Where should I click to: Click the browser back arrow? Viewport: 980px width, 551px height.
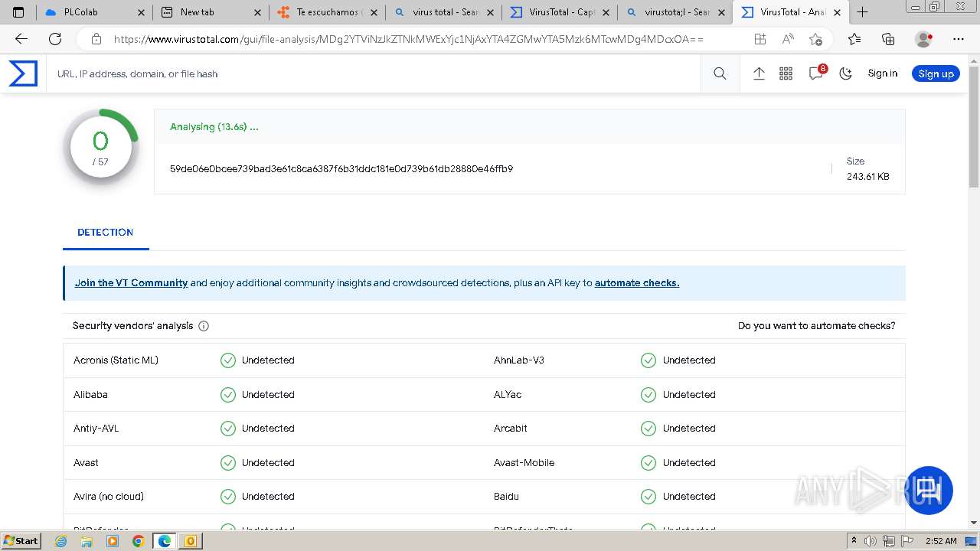(21, 39)
